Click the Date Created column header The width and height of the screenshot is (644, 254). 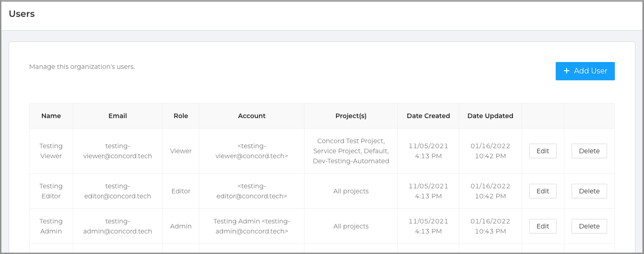(428, 116)
